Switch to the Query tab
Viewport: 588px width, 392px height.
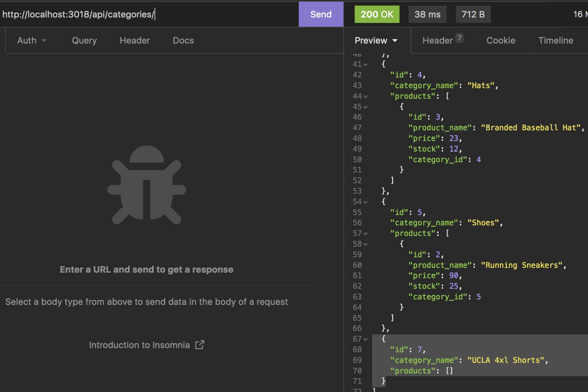(x=84, y=40)
